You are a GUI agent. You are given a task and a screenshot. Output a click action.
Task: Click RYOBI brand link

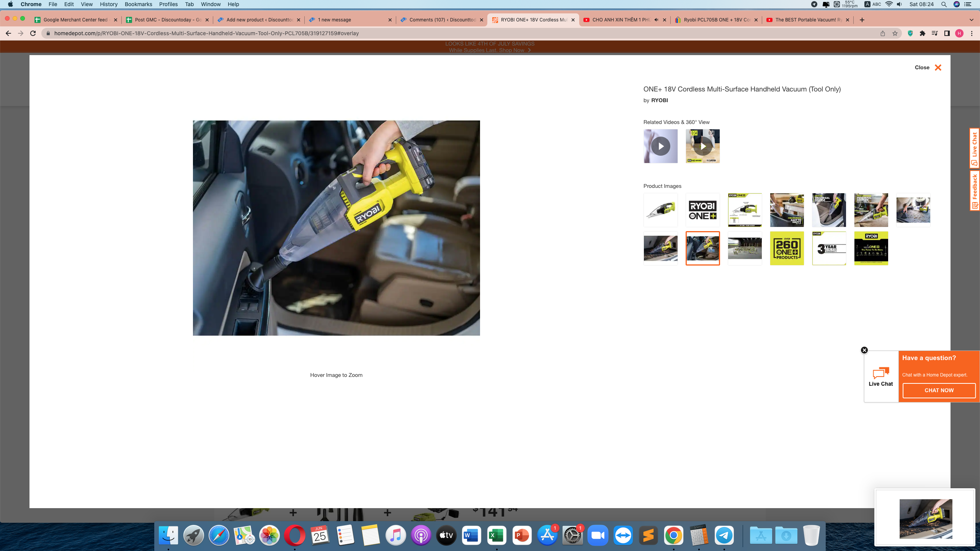click(659, 100)
